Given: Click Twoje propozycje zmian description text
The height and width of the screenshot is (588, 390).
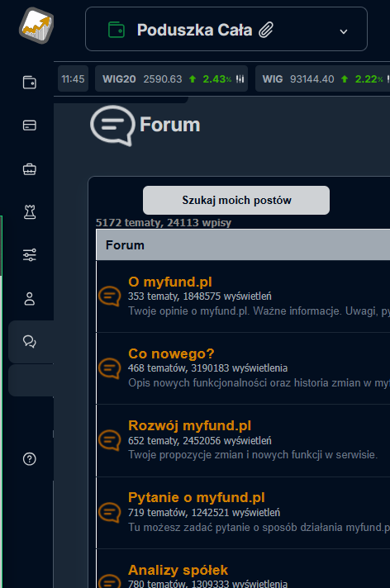Looking at the screenshot, I should [x=253, y=455].
